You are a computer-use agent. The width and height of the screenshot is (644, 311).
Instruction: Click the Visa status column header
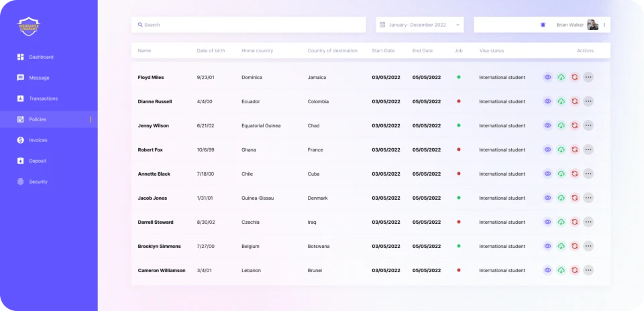pos(492,51)
